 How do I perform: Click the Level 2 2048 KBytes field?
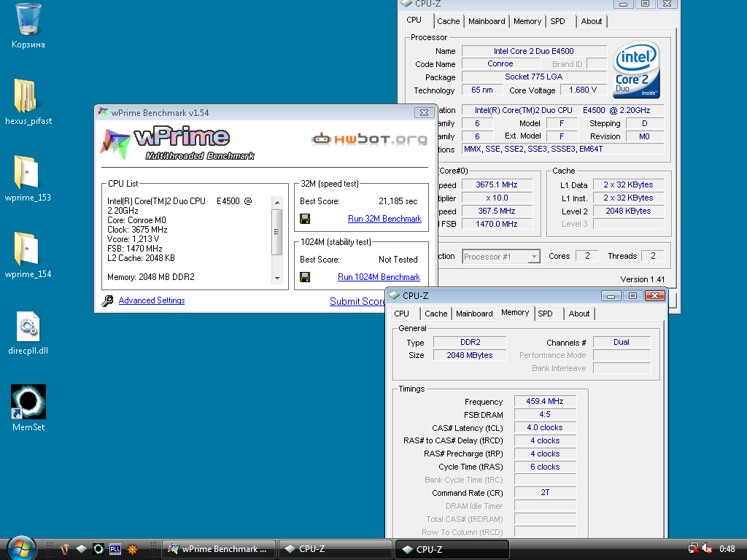tap(628, 211)
